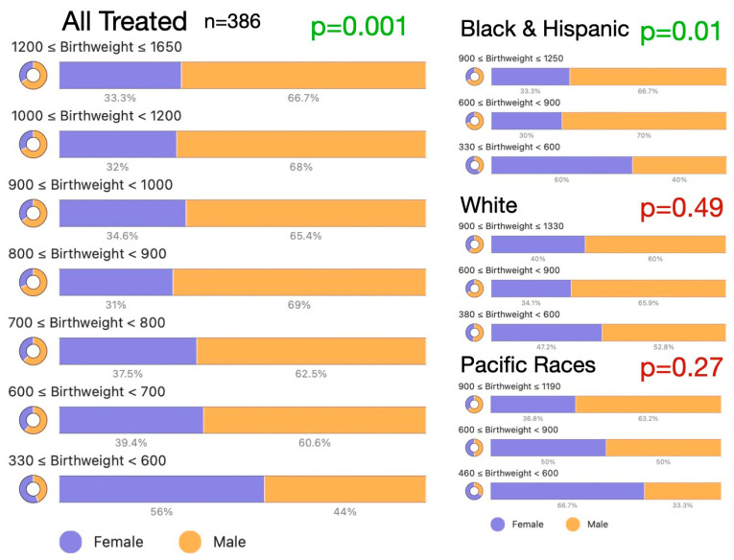Screen dimensions: 734x560
Task: Click the large Male legend swatch bottom left
Action: (x=190, y=542)
